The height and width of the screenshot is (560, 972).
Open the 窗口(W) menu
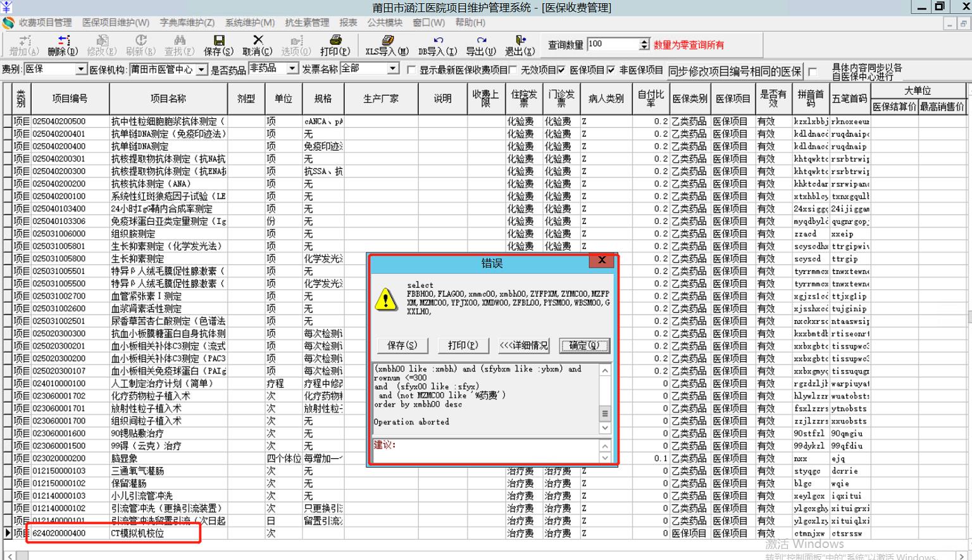click(x=428, y=23)
